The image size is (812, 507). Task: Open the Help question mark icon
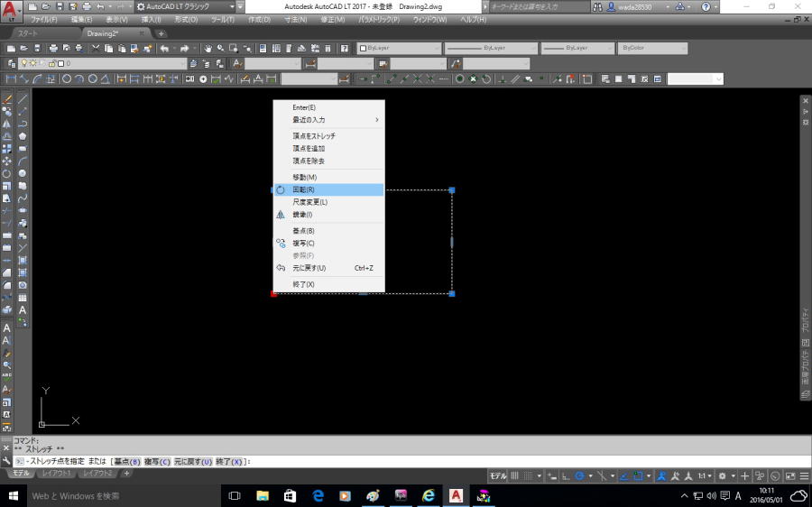point(345,48)
